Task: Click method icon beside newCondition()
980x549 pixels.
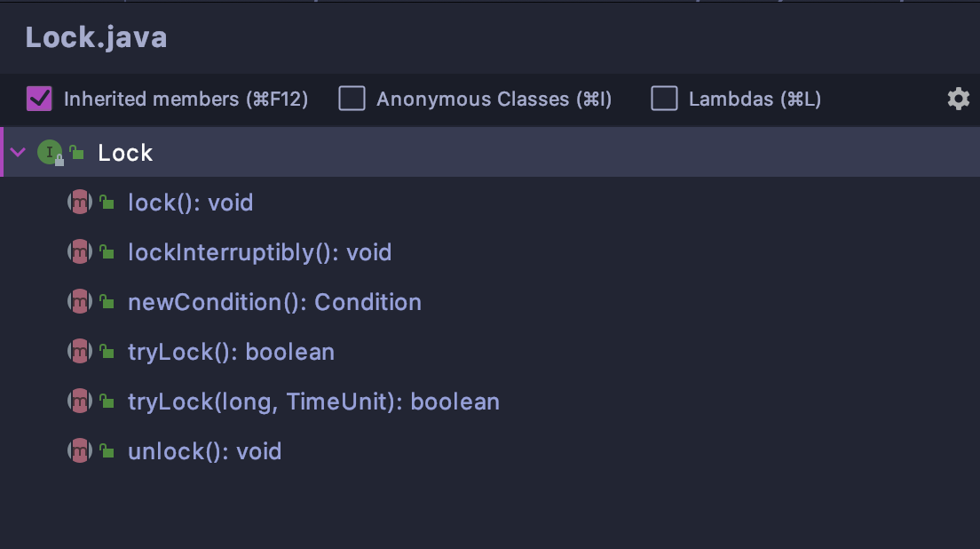Action: pyautogui.click(x=80, y=302)
